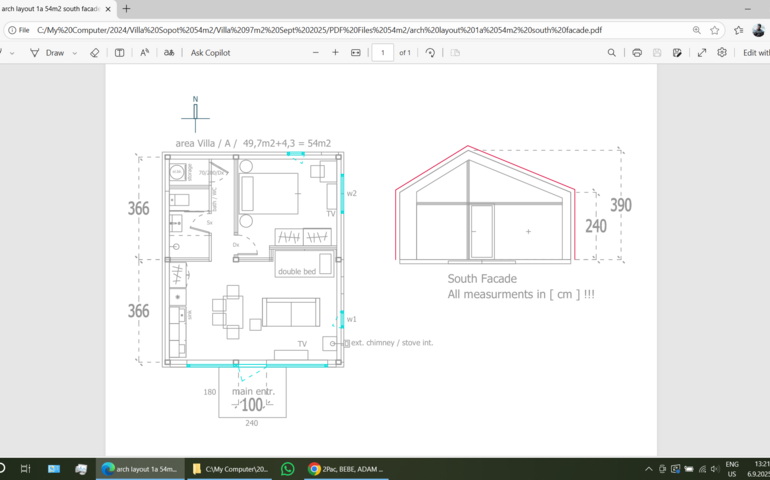Click the Ask Copilot button
This screenshot has height=480, width=770.
[210, 52]
